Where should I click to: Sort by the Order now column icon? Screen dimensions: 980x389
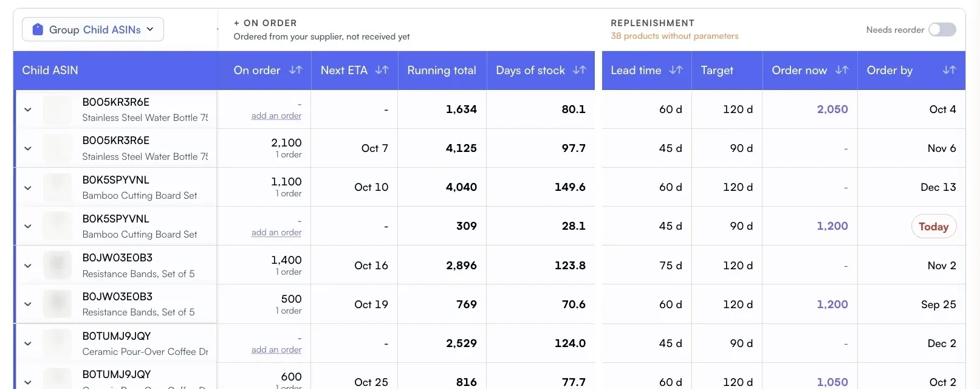(x=842, y=70)
